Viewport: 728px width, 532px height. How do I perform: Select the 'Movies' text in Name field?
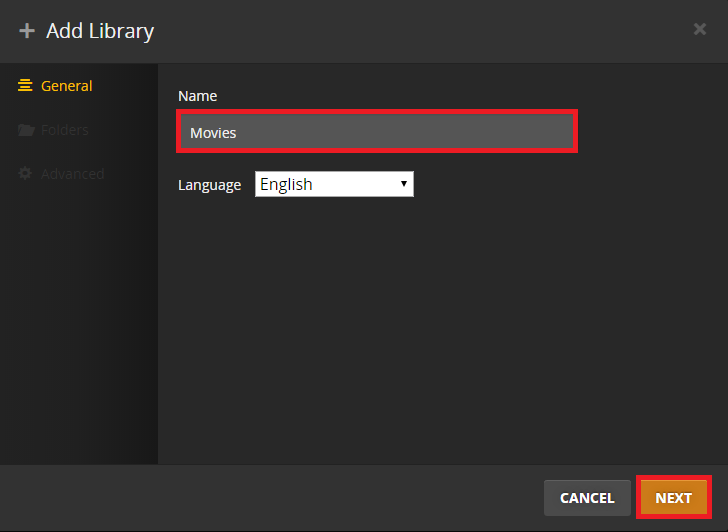pos(213,132)
